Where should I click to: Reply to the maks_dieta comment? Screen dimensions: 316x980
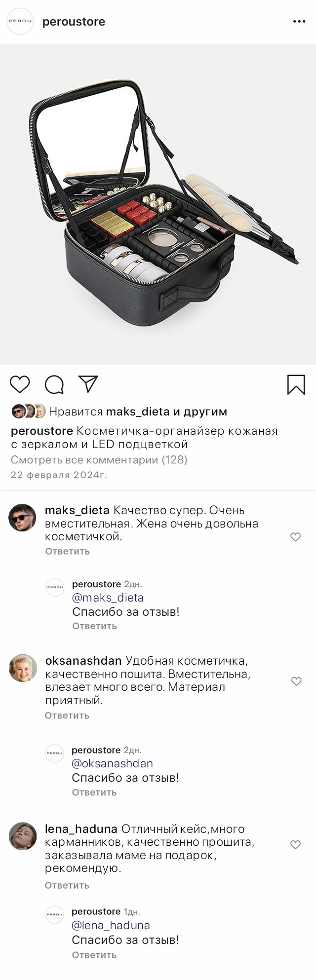(x=67, y=551)
